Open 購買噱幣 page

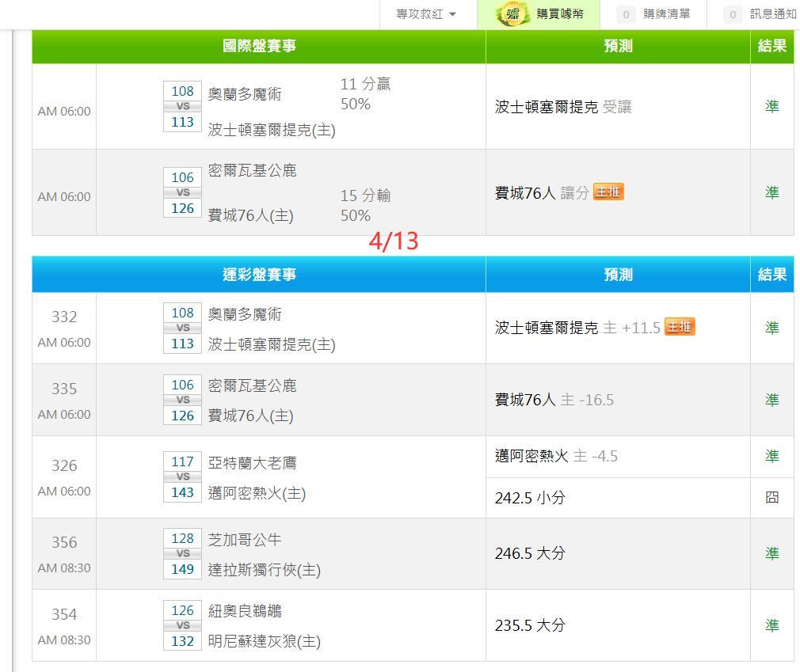coord(559,14)
